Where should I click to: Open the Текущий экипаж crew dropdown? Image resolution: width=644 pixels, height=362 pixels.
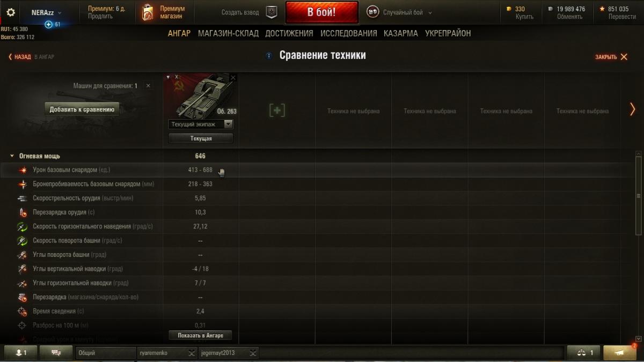(x=201, y=124)
